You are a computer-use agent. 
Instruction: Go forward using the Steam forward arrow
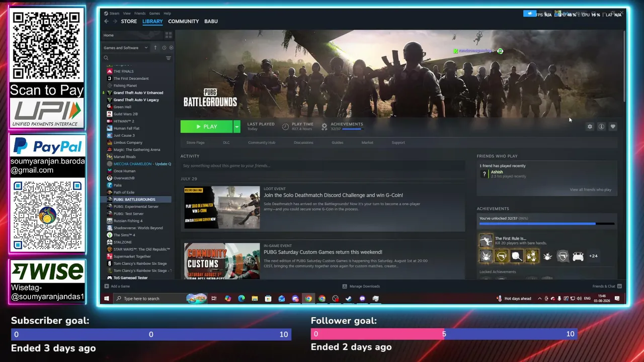[115, 21]
